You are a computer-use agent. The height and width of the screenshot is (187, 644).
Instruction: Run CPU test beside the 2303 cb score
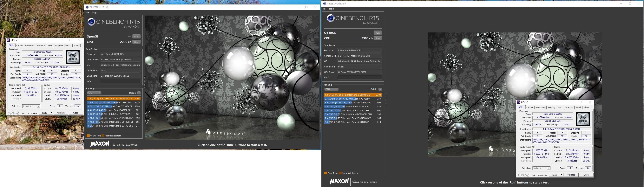(x=378, y=38)
